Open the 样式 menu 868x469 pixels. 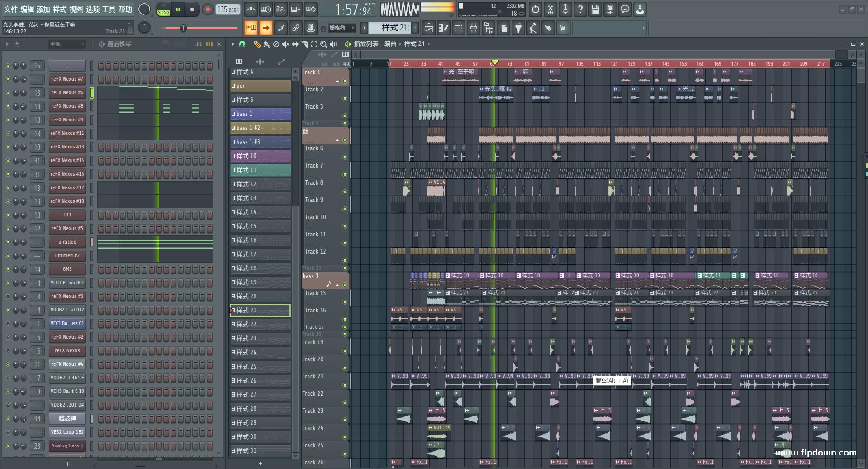[x=60, y=10]
